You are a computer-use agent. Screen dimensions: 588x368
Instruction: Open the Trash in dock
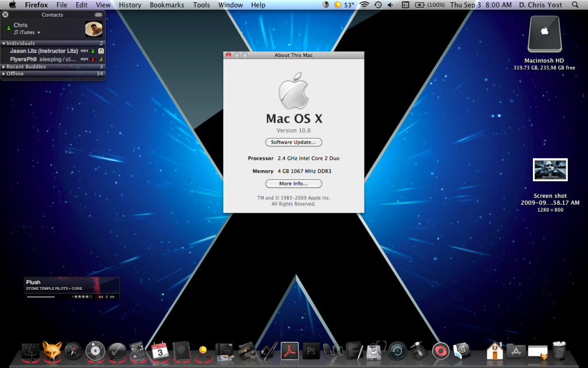tap(559, 351)
